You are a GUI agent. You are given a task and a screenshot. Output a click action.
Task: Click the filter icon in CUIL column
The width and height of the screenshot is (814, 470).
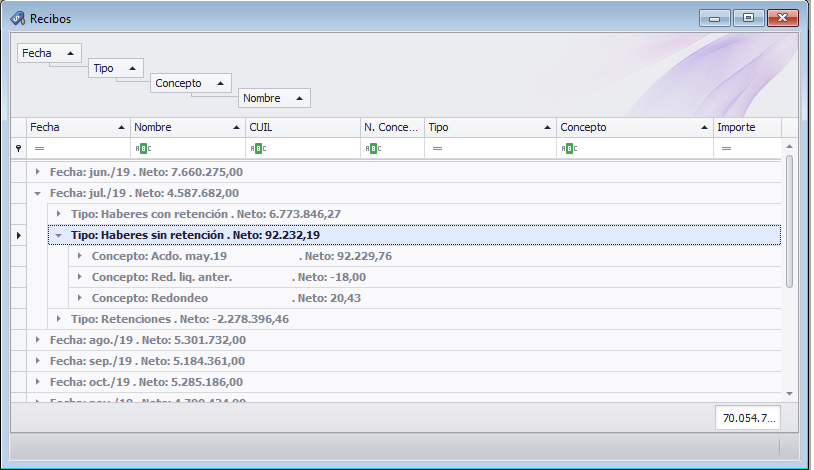click(x=257, y=148)
